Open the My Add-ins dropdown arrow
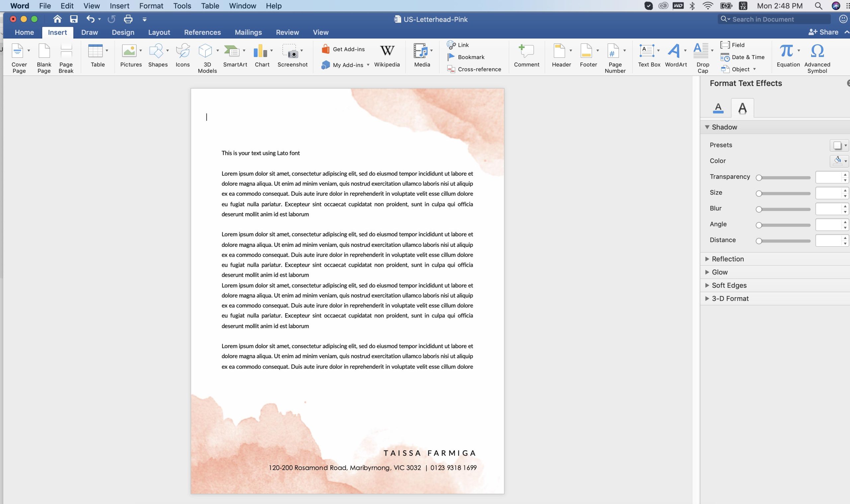This screenshot has height=504, width=850. (368, 65)
